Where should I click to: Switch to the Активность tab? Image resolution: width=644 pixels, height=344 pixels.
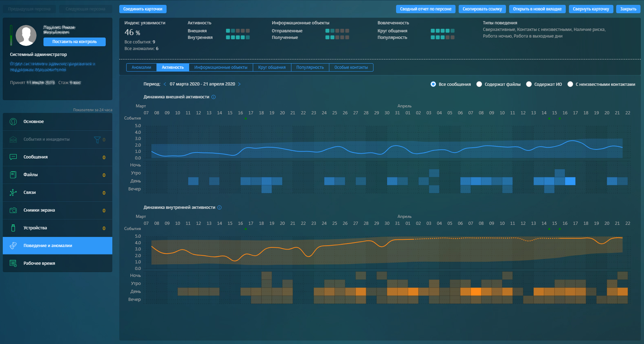tap(173, 67)
